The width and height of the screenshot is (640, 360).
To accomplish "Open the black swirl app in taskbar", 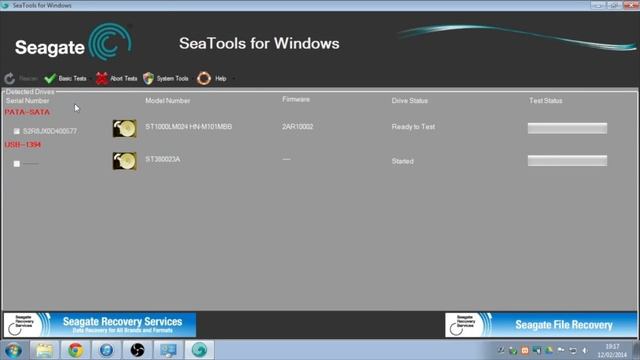I will coord(138,350).
